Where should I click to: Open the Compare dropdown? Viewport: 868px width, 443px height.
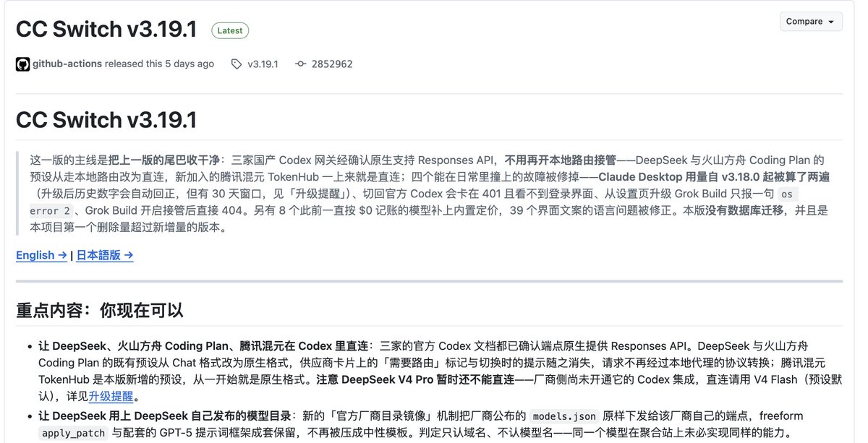pyautogui.click(x=810, y=22)
